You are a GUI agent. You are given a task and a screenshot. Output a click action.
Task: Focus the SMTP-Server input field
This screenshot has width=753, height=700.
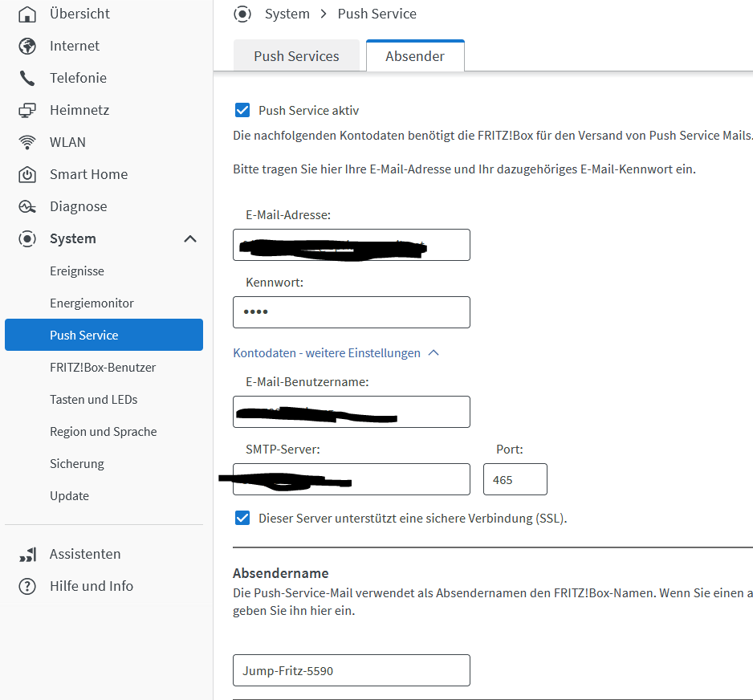coord(352,479)
